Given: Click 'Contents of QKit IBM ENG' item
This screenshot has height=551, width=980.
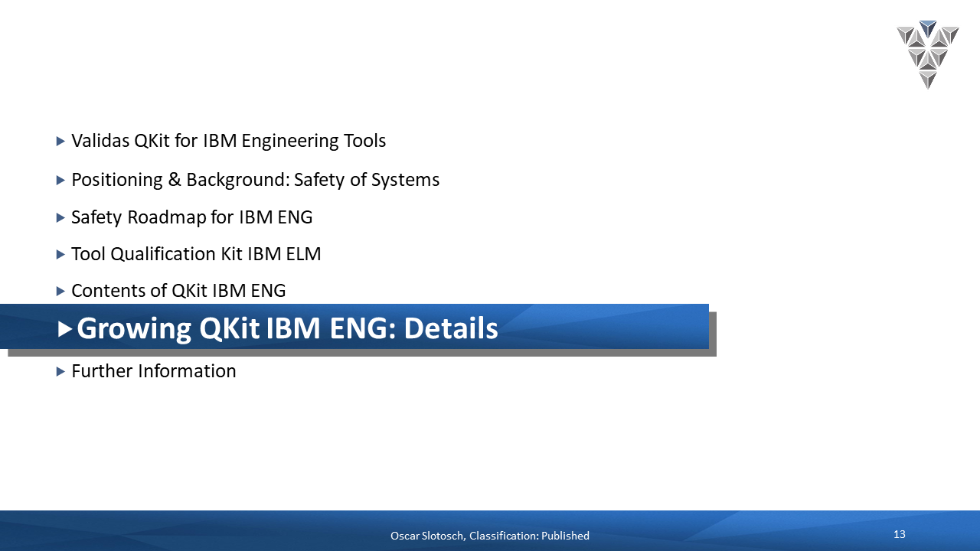Looking at the screenshot, I should (x=178, y=291).
